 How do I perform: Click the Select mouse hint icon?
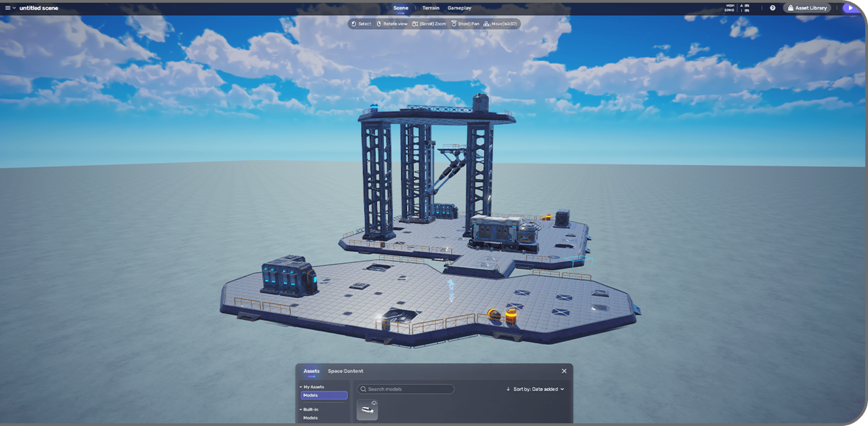click(354, 24)
